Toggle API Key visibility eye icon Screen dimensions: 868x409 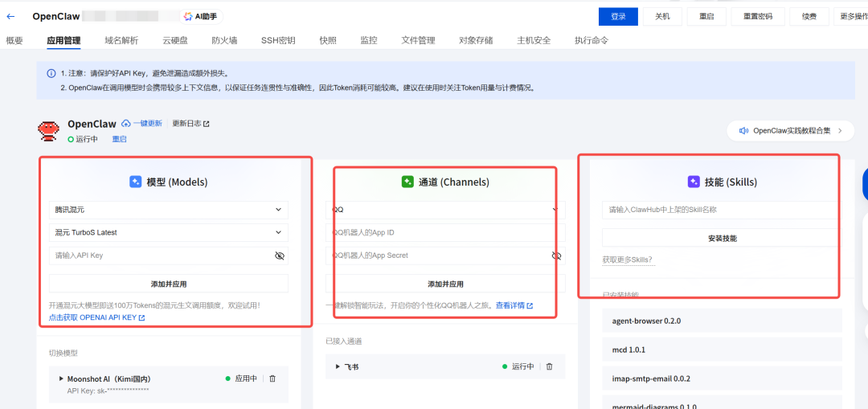(280, 256)
